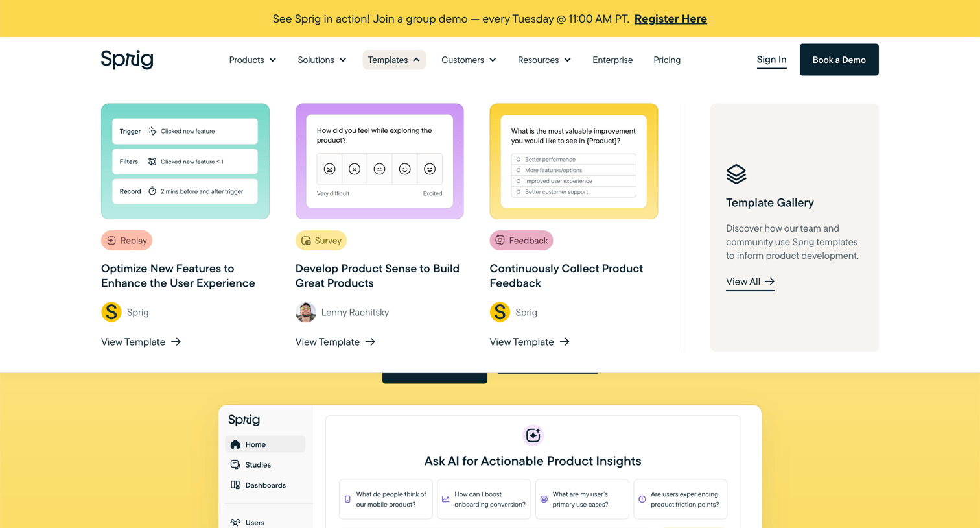980x528 pixels.
Task: Select 'What are my user's primary use cases?'
Action: 582,499
